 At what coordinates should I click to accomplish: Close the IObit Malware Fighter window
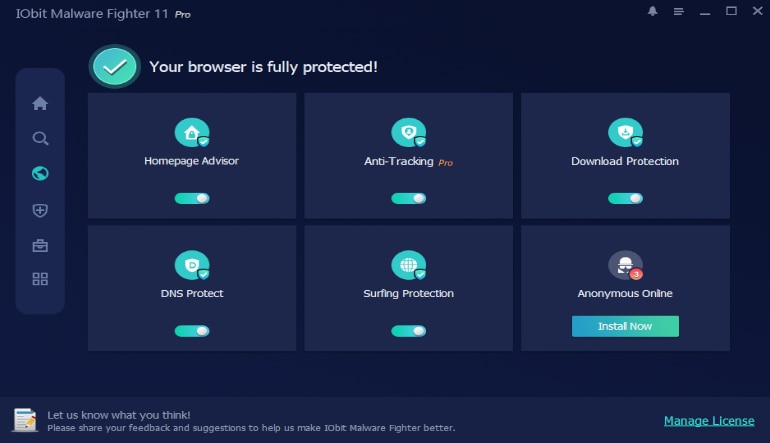[x=758, y=11]
